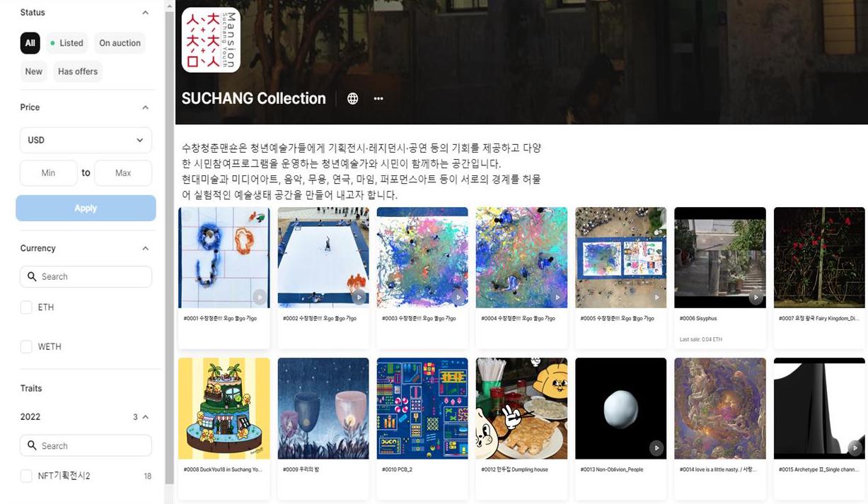This screenshot has width=868, height=504.
Task: Open the three-dots more options menu
Action: tap(378, 98)
